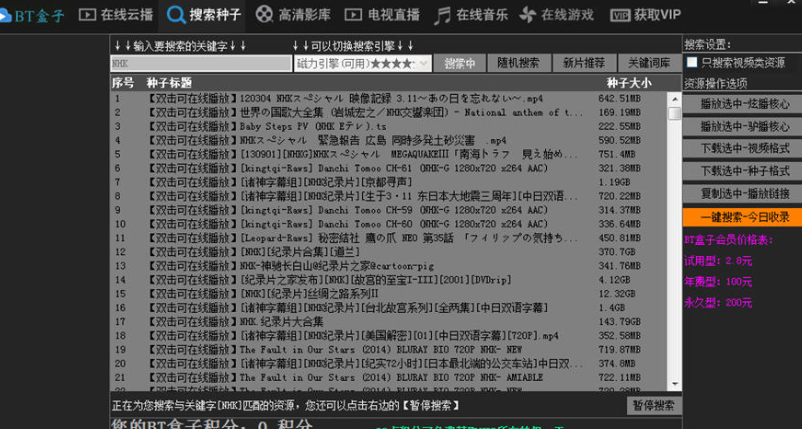Select row 4 with size 590.52MB
Image resolution: width=802 pixels, height=429 pixels.
coord(389,141)
